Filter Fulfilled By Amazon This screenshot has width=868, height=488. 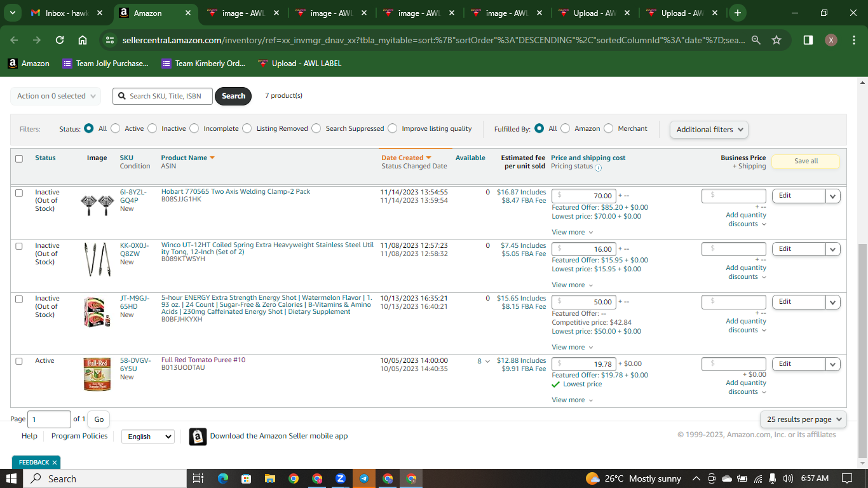[x=566, y=128]
